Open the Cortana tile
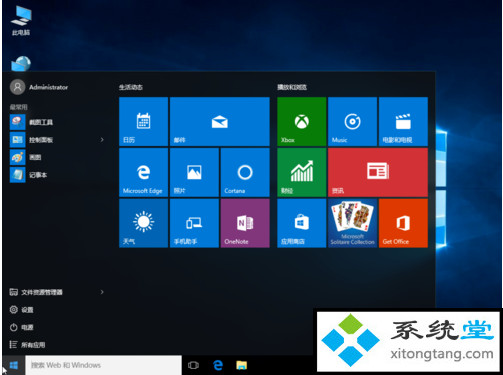 (x=245, y=172)
